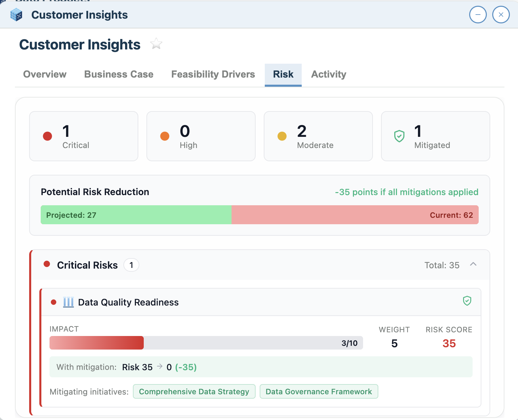Open the Data Governance Framework initiative

click(319, 392)
